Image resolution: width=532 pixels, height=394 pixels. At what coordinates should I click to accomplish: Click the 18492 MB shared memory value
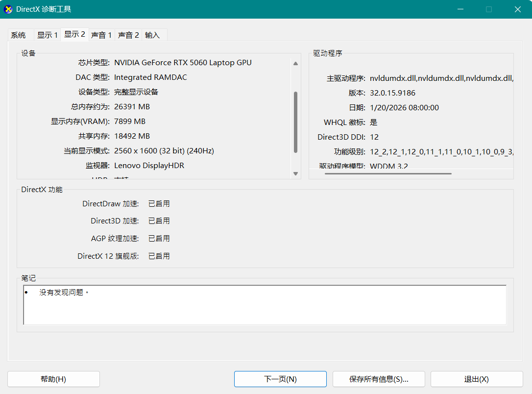point(132,136)
